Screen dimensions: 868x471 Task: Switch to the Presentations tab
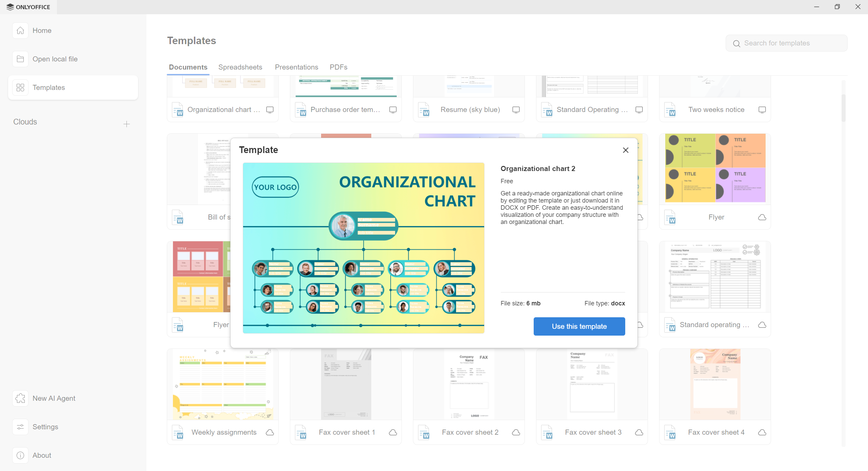(296, 67)
